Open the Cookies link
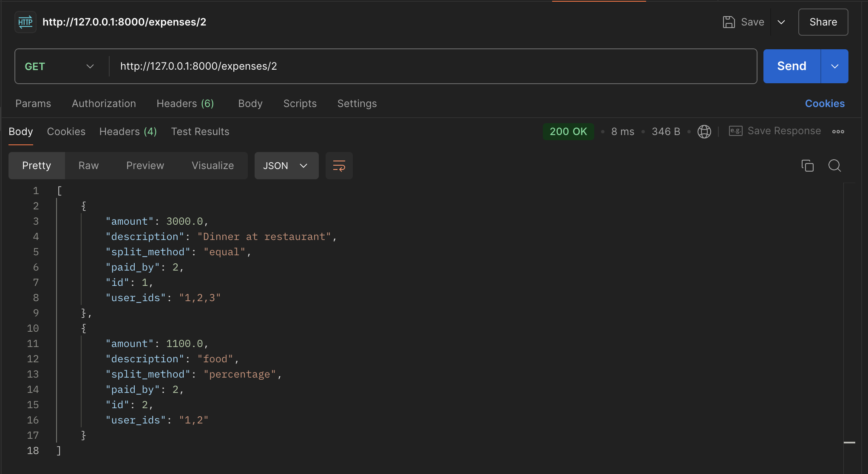868x474 pixels. point(824,104)
